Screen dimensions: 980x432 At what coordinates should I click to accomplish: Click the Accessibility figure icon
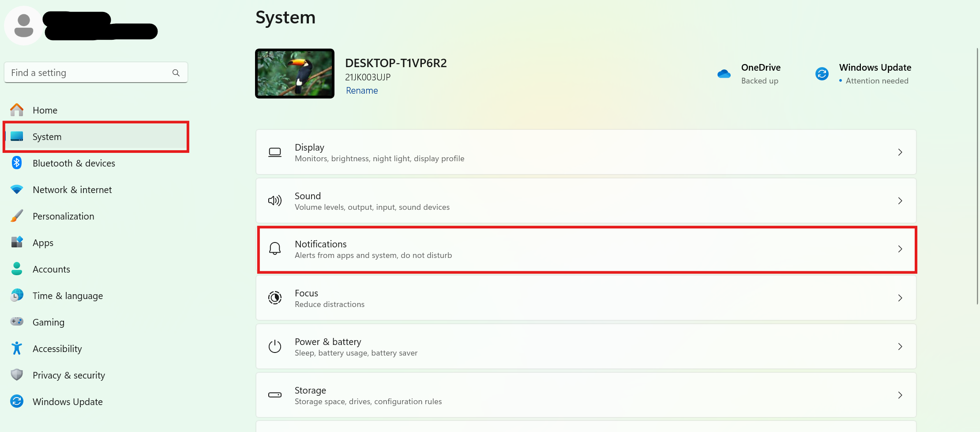(x=17, y=349)
